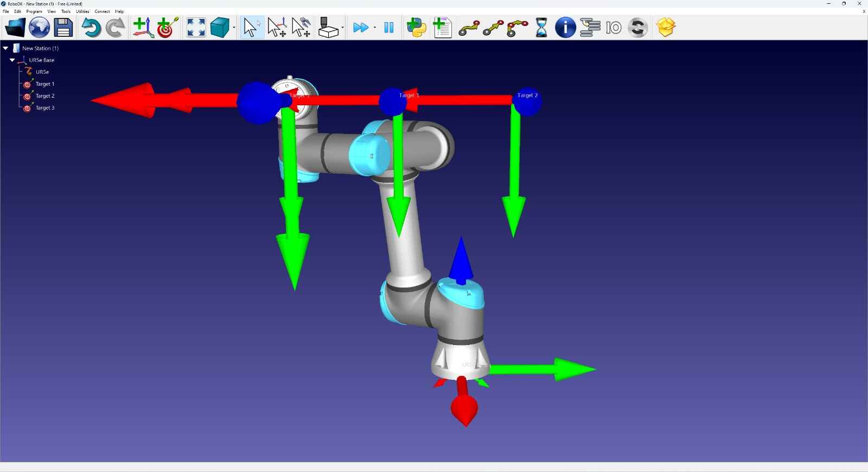The image size is (868, 472).
Task: Select Target 1 in station tree
Action: [45, 84]
